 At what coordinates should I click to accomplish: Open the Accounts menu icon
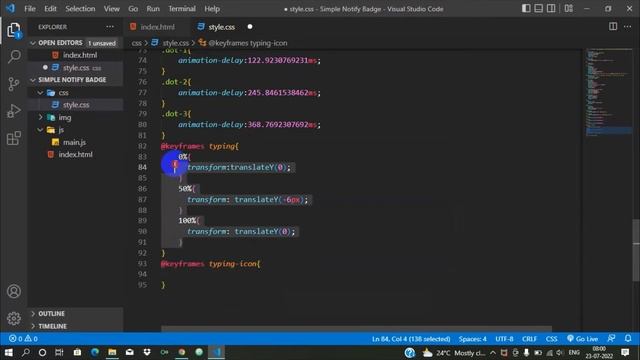click(14, 291)
